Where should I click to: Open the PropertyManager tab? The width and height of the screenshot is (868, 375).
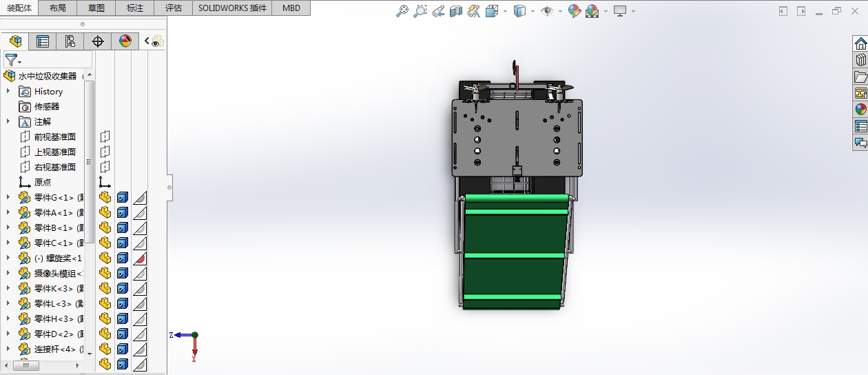(43, 41)
